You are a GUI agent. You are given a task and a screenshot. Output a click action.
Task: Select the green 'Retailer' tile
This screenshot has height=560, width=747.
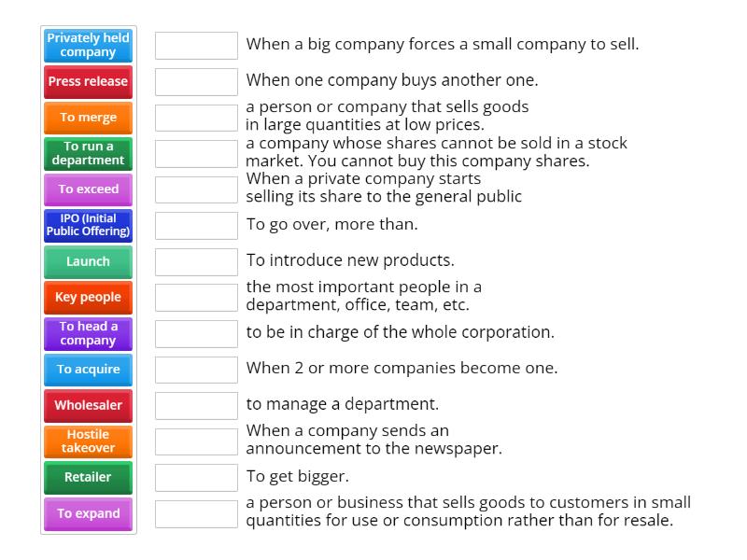click(x=89, y=477)
